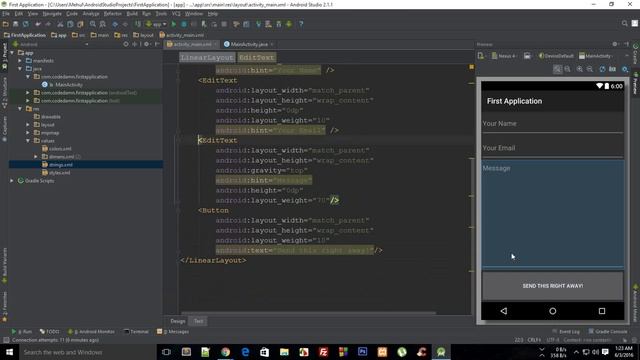Switch to the Design tab
The image size is (640, 360).
(178, 321)
